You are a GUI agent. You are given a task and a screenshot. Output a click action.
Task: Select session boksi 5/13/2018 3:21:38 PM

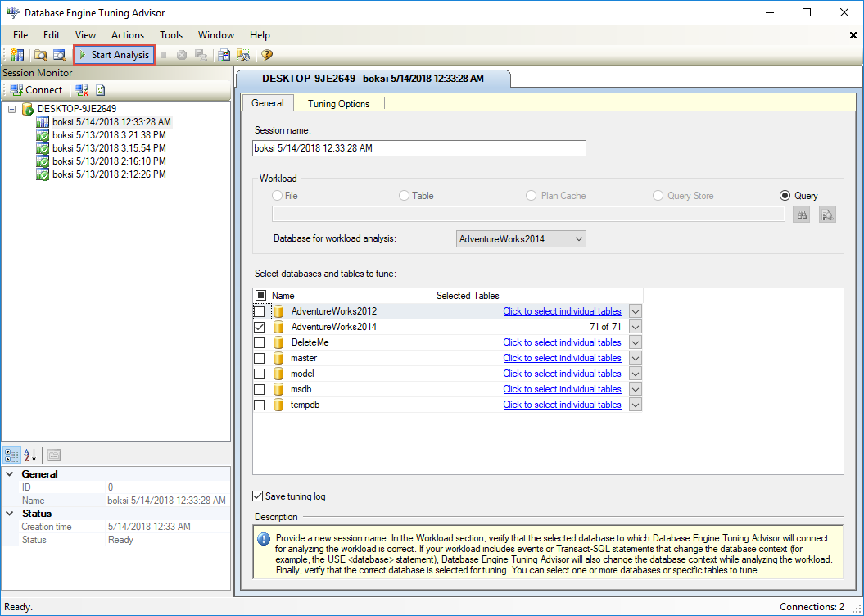coord(109,135)
